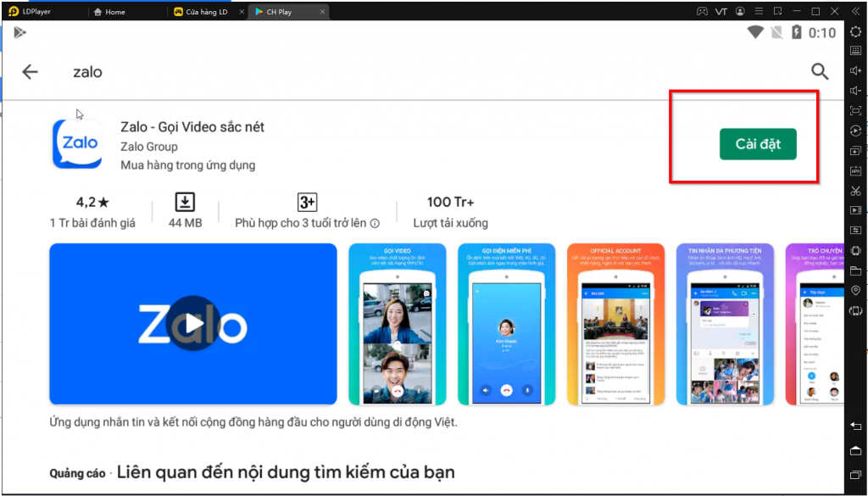868x496 pixels.
Task: Open the TIN NHẮN ĐA PHƯƠNG TIỆN screenshot
Action: (x=725, y=324)
